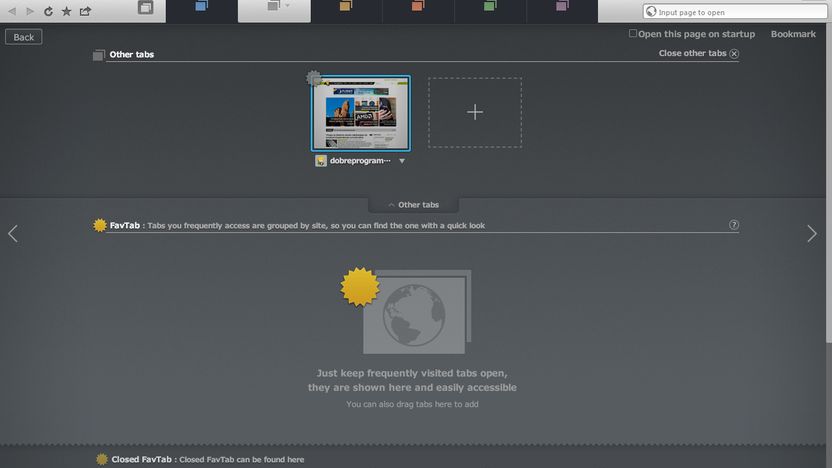Click the dobreprogram··· tab title text
Screen dimensions: 832x468
(360, 161)
